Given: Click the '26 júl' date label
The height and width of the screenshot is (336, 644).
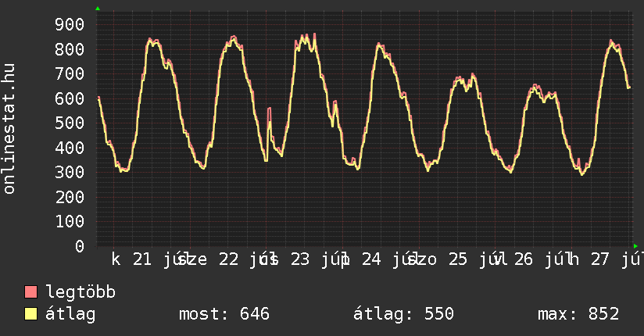Looking at the screenshot, I should pos(542,259).
